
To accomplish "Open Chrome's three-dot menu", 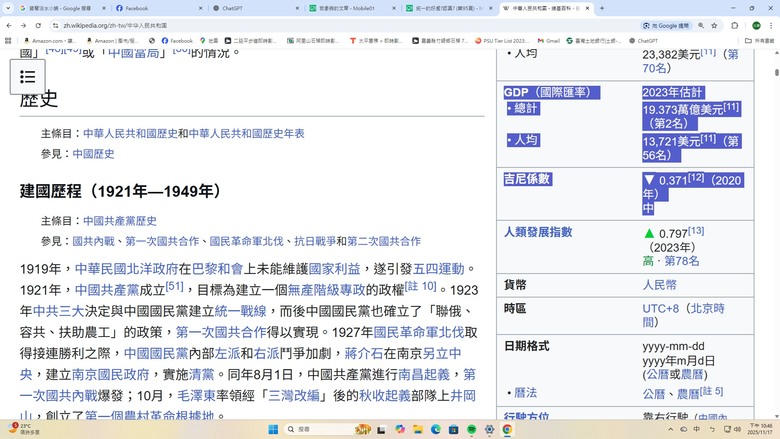I will coord(772,25).
